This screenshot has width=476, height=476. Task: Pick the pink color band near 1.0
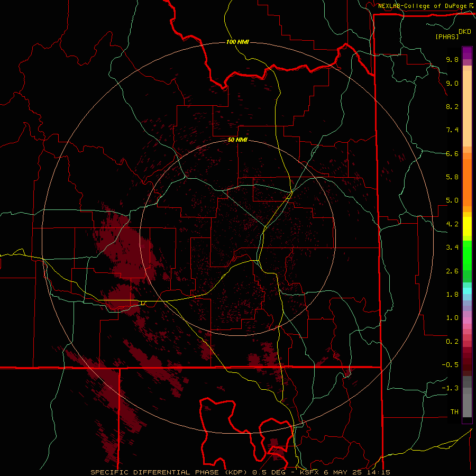point(467,321)
